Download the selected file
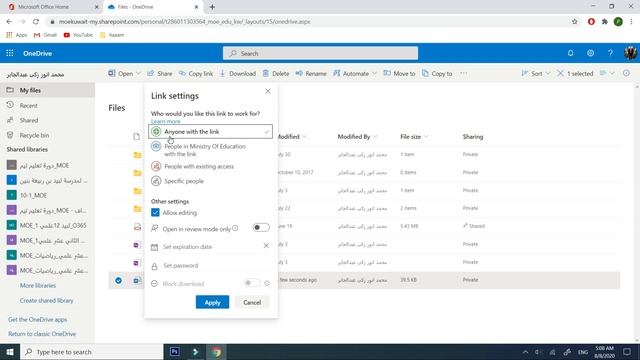The width and height of the screenshot is (640, 360). pos(238,73)
